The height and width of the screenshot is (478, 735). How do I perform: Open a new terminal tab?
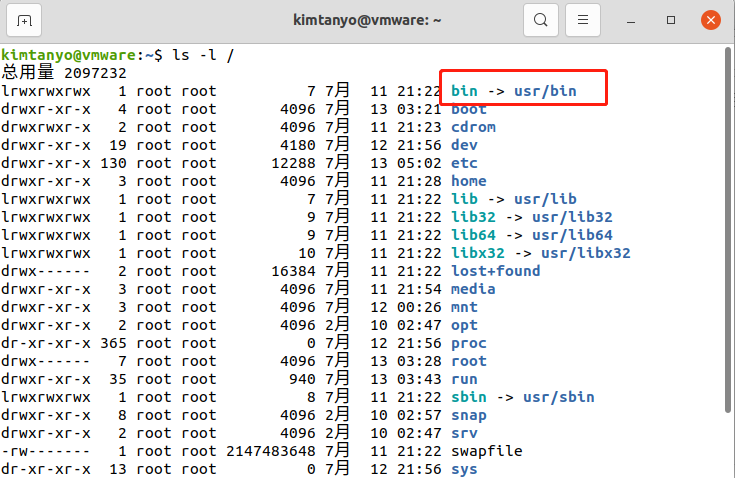(x=24, y=20)
